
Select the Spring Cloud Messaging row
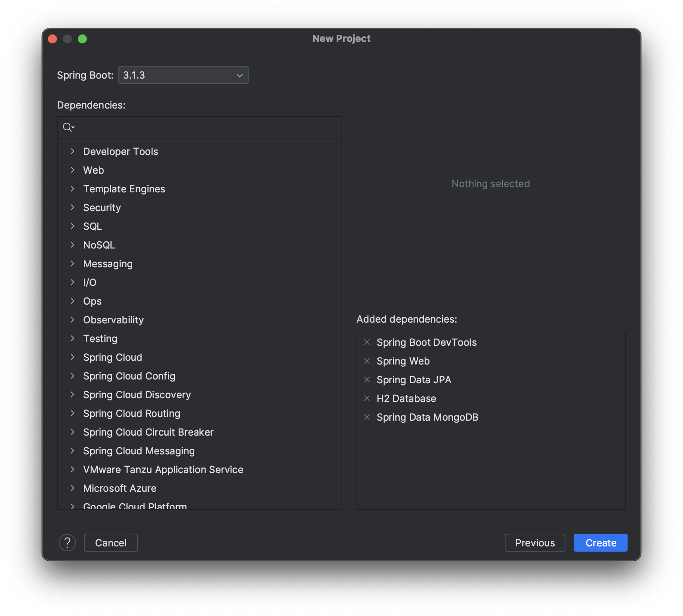tap(199, 451)
